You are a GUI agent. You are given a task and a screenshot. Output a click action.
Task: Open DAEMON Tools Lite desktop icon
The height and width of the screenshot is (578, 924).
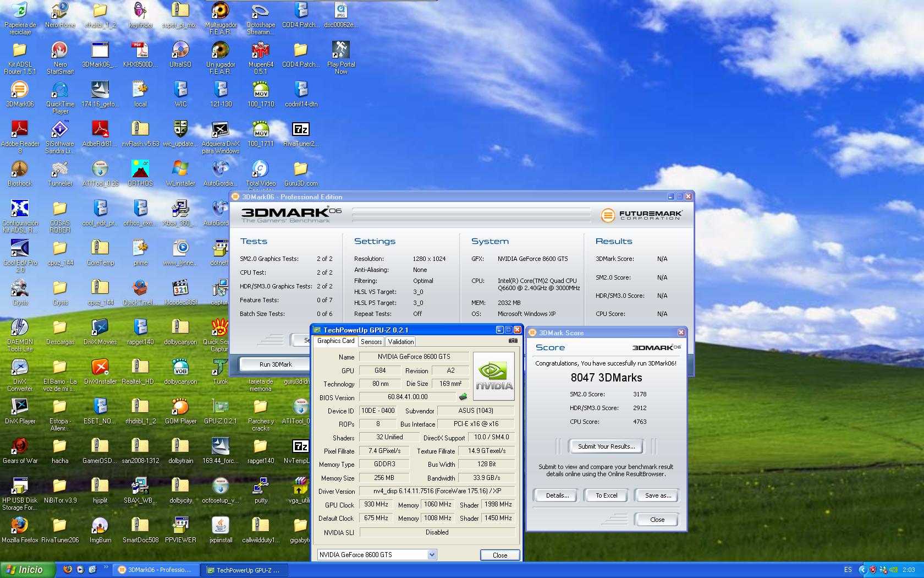[20, 335]
